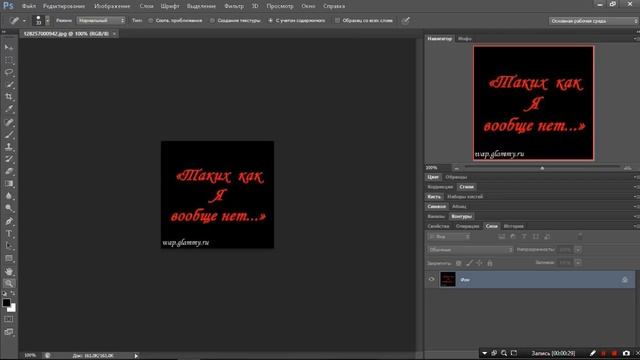Click navigator zoom out button

(457, 168)
